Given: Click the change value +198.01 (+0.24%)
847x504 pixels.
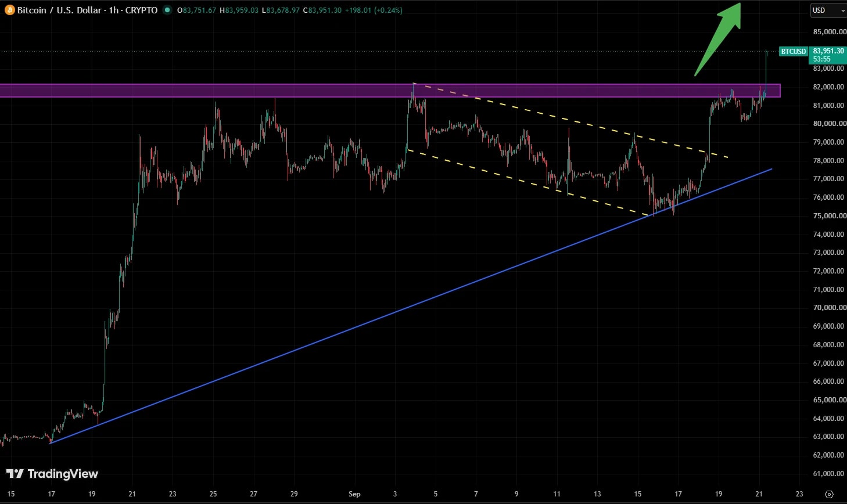Looking at the screenshot, I should point(374,10).
